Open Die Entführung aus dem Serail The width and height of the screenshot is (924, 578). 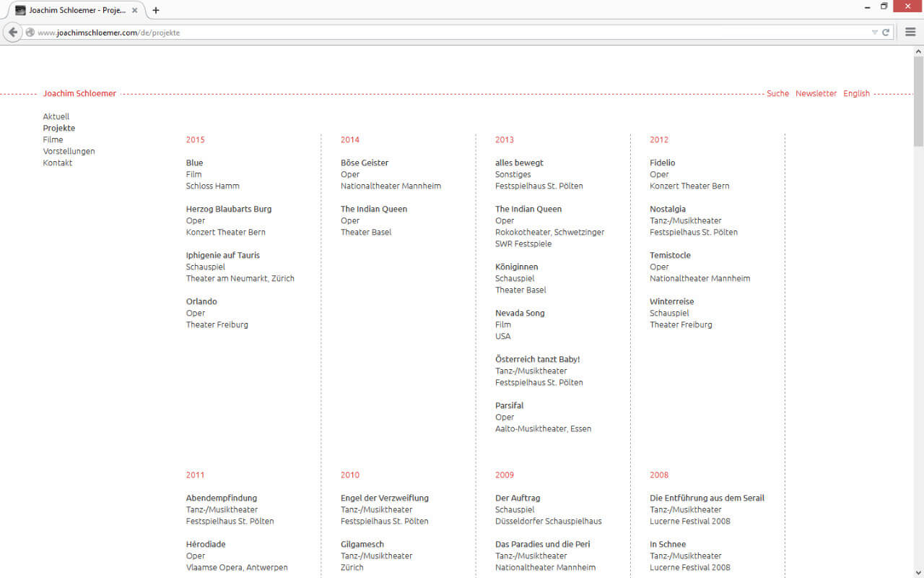coord(707,498)
